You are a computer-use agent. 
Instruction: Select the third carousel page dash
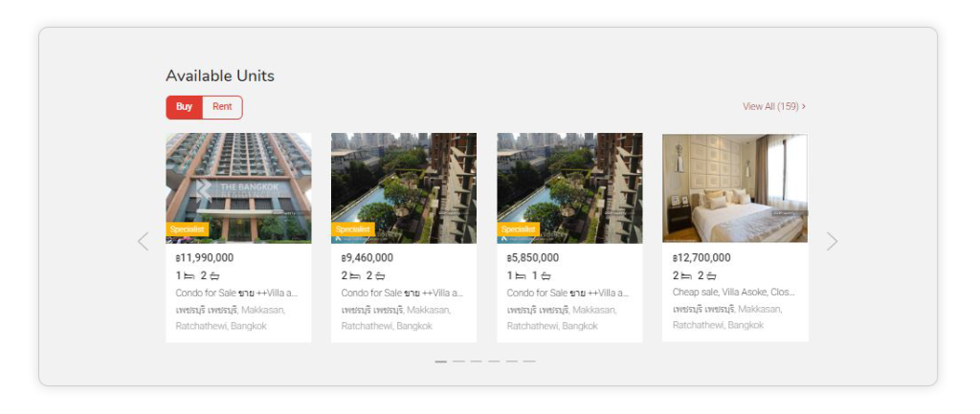coord(477,361)
